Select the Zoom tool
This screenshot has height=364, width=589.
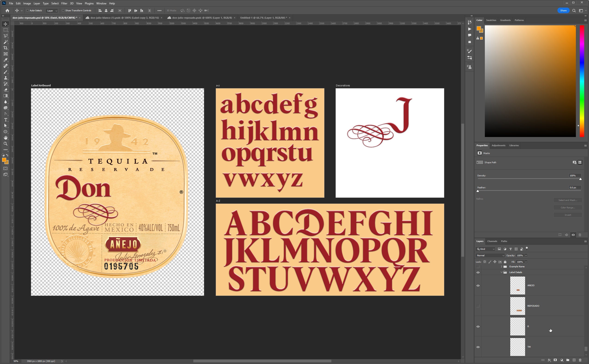(5, 144)
